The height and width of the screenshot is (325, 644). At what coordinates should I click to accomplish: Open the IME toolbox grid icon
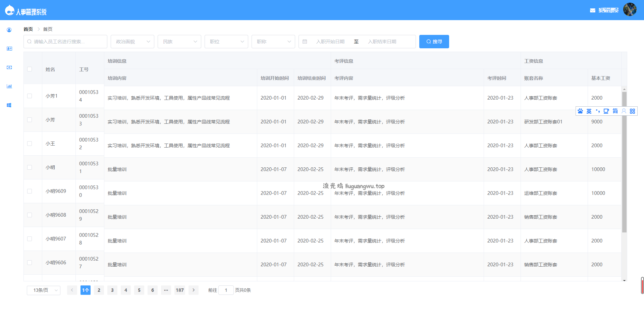pyautogui.click(x=632, y=111)
